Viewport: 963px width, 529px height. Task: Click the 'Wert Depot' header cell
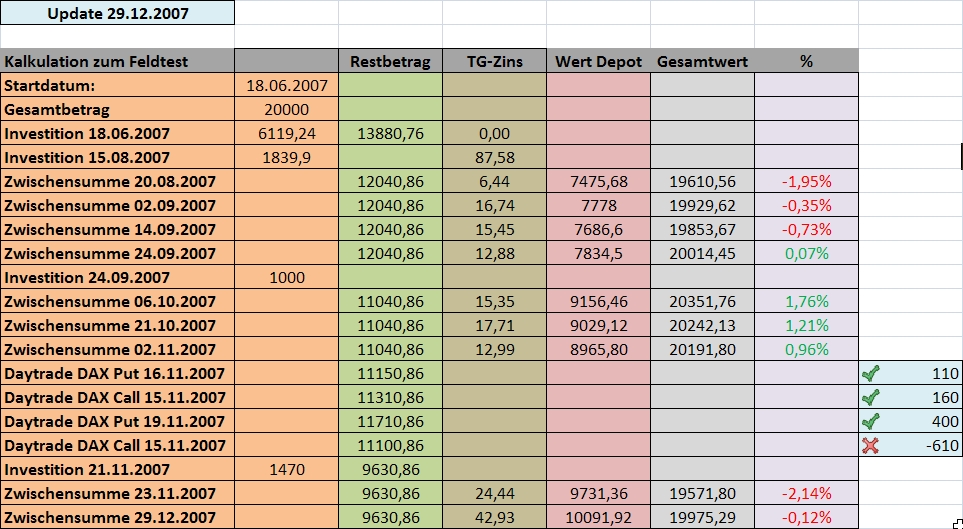[x=598, y=61]
